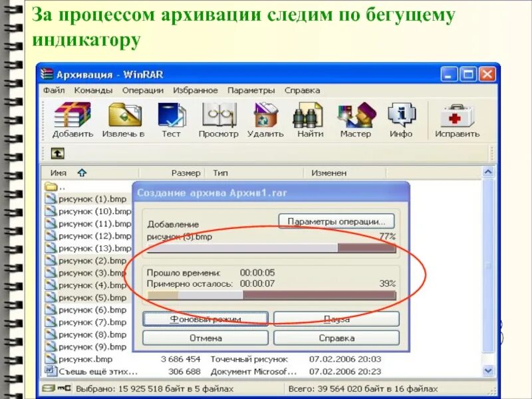Image resolution: width=532 pixels, height=399 pixels.
Task: Click size value 306 688
Action: pyautogui.click(x=184, y=371)
